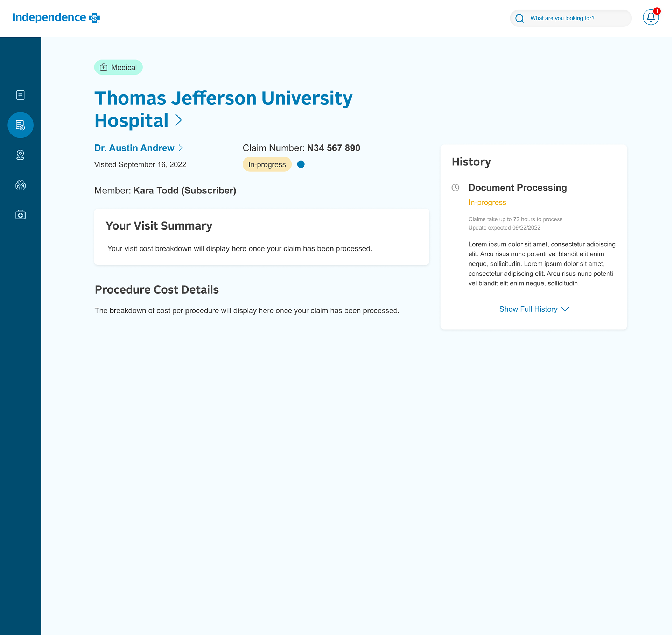Expand Show Full History chevron
Viewport: 672px width, 635px height.
click(565, 309)
